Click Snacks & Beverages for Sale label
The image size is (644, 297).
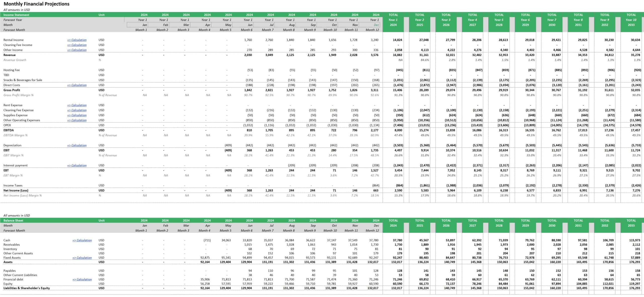point(23,80)
